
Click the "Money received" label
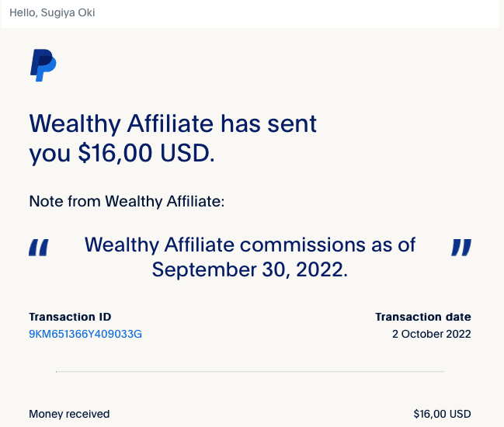[69, 414]
